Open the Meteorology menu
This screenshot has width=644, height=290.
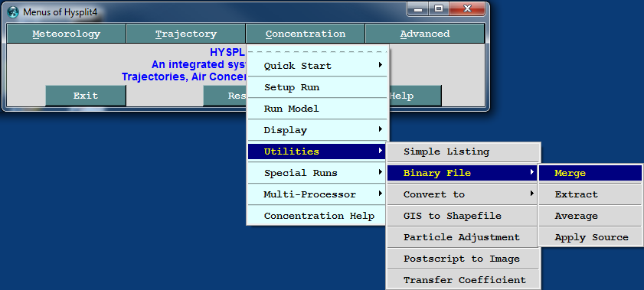[66, 34]
